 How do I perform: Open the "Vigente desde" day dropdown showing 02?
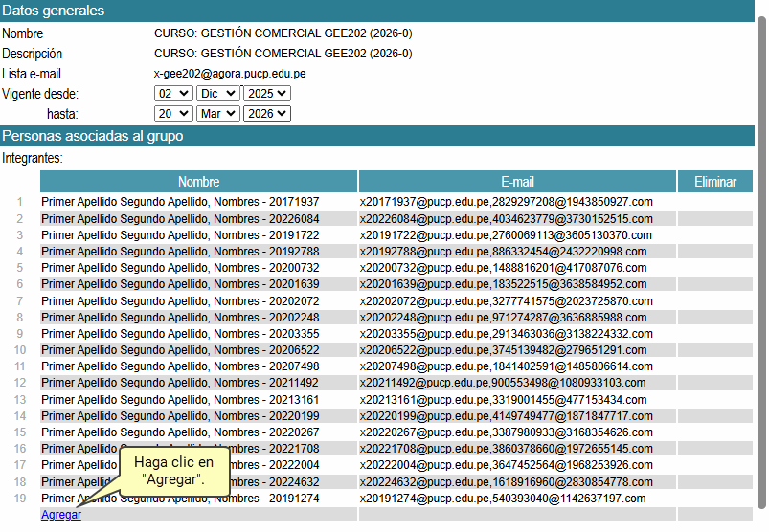tap(172, 93)
